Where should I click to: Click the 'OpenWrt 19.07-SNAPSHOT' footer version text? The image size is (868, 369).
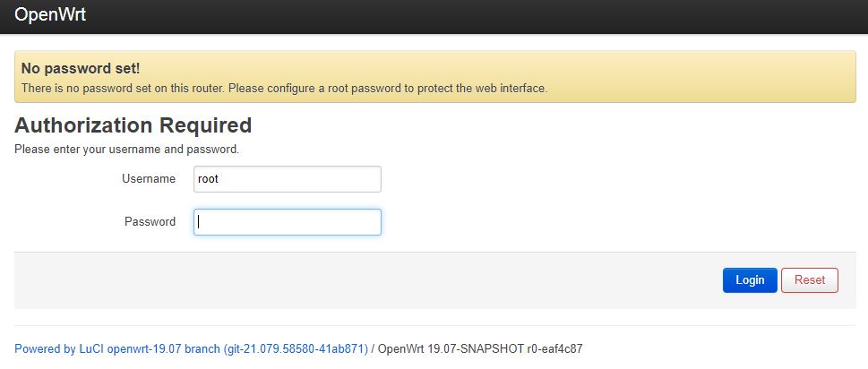450,349
